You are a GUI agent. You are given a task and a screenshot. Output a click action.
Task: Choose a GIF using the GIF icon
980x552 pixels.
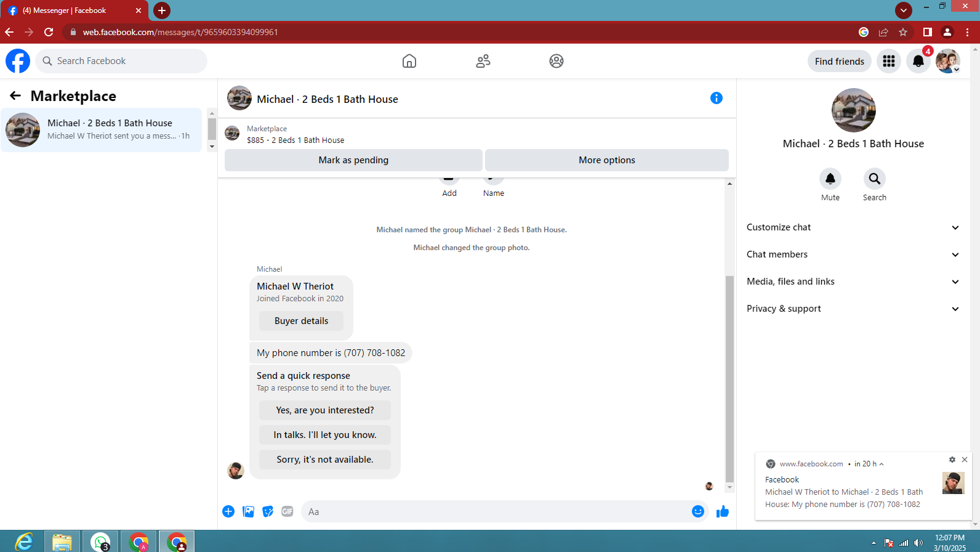[287, 511]
